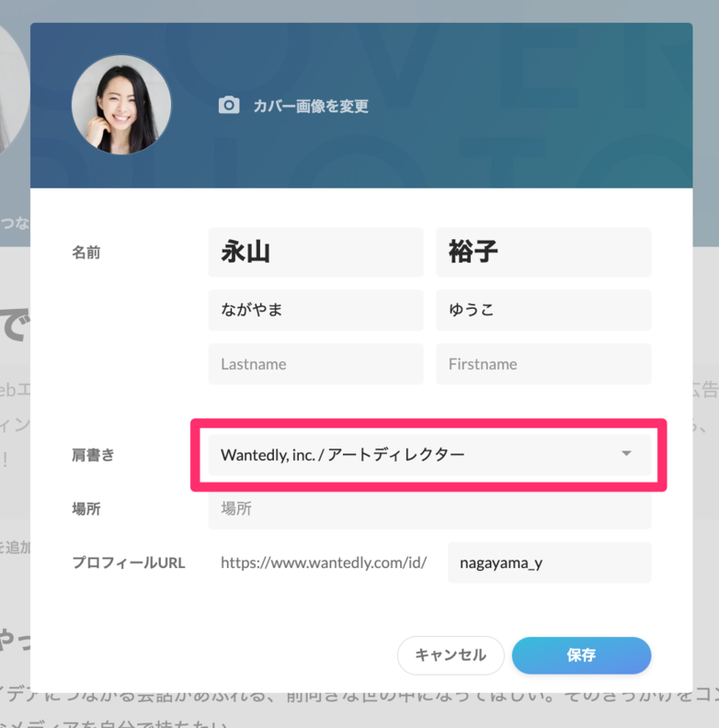This screenshot has width=719, height=728.
Task: Click the profile photo avatar
Action: tap(121, 105)
